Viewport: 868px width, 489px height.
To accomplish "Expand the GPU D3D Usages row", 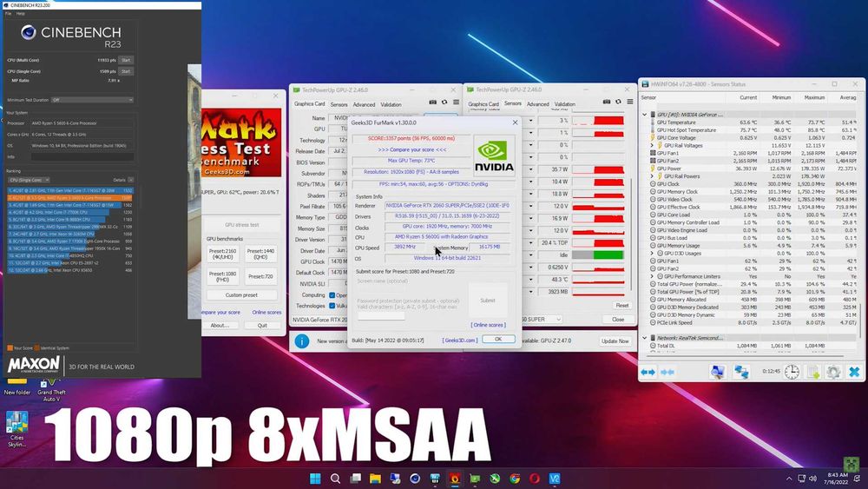I will coord(652,253).
